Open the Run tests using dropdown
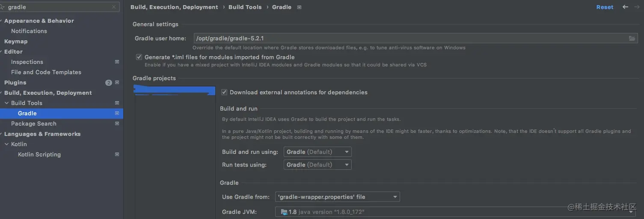 318,165
